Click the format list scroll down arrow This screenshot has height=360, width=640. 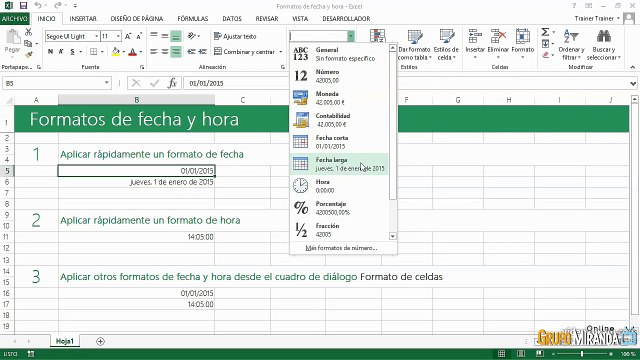(x=393, y=236)
